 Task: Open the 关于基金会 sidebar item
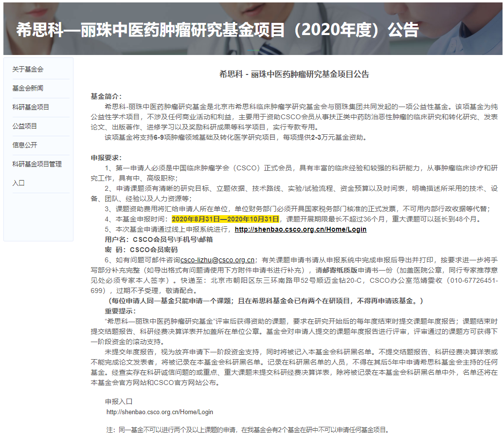point(28,69)
